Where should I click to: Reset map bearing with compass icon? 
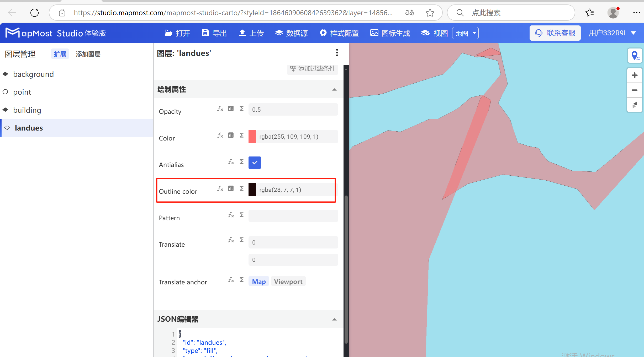coord(635,105)
